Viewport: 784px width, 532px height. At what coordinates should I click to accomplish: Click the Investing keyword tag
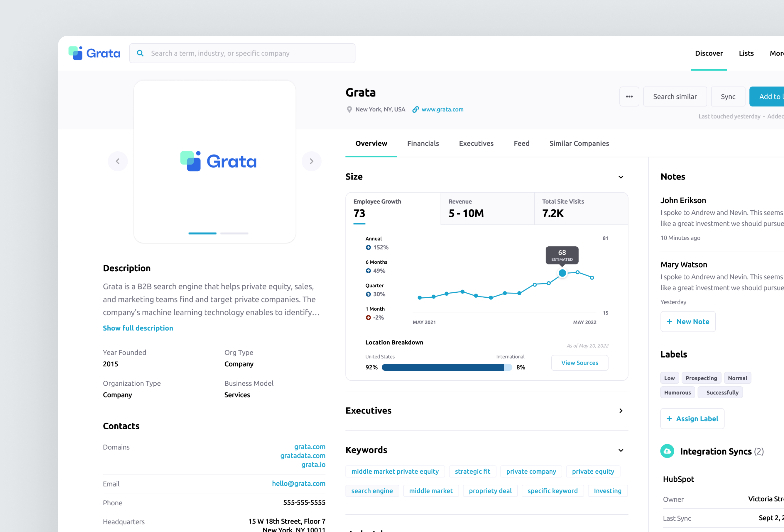tap(608, 491)
